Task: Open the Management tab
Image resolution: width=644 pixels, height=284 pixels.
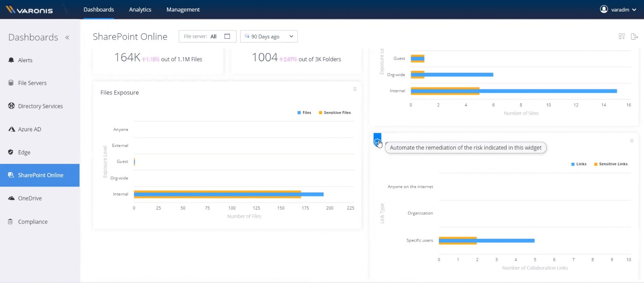Action: pyautogui.click(x=183, y=9)
